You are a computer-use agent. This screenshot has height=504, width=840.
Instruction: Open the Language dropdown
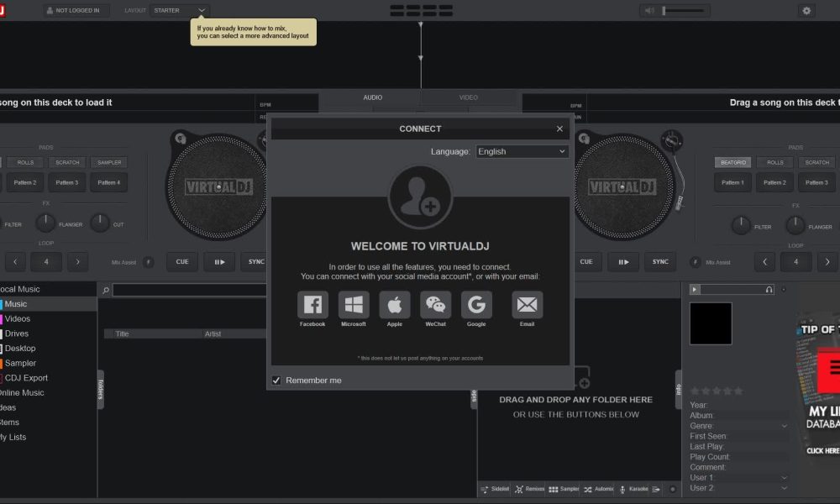pyautogui.click(x=522, y=151)
